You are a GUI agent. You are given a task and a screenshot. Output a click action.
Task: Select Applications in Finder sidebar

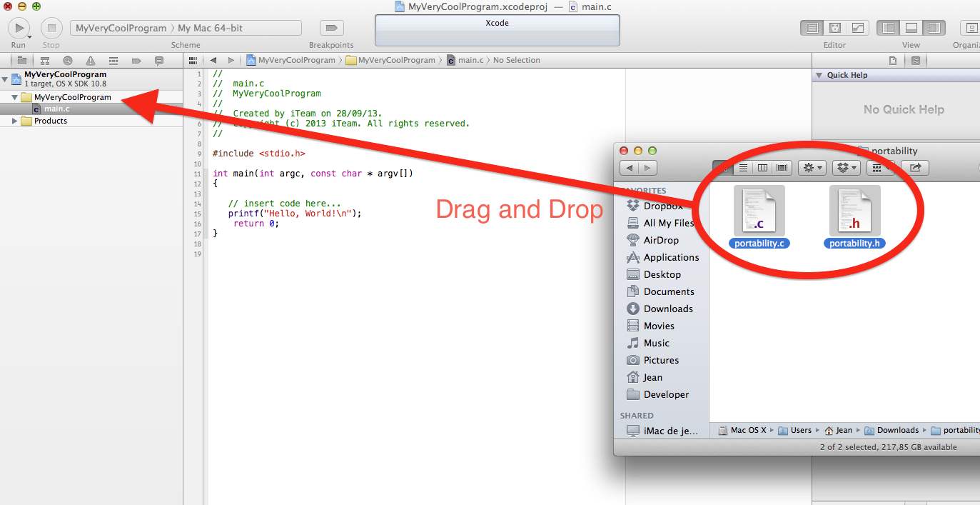click(670, 257)
